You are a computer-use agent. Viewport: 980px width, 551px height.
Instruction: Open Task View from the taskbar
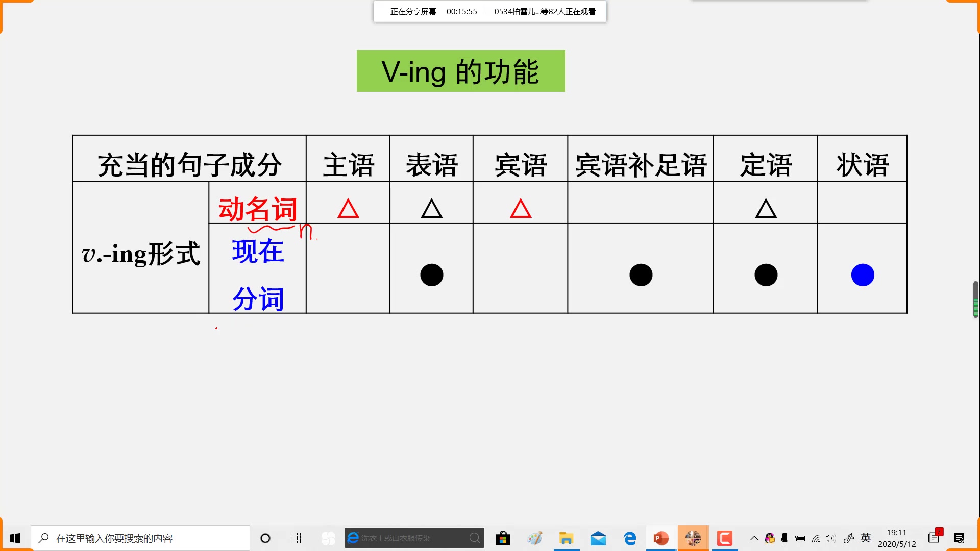(x=296, y=538)
